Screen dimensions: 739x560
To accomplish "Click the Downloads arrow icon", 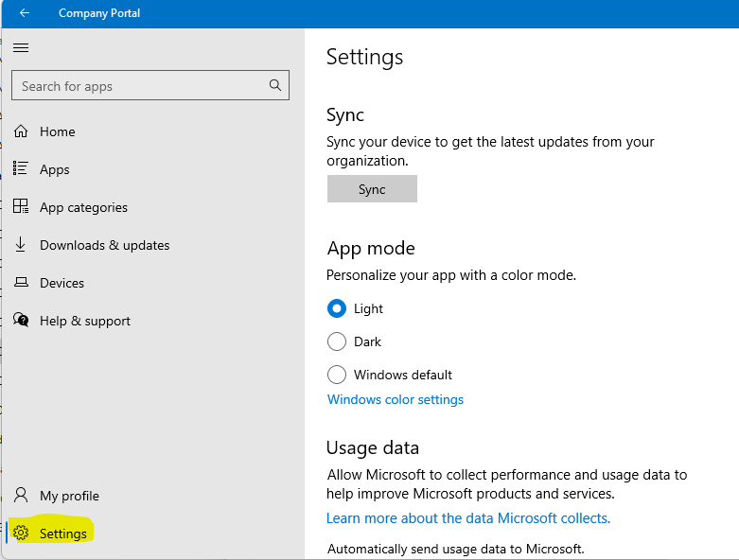I will pyautogui.click(x=21, y=244).
